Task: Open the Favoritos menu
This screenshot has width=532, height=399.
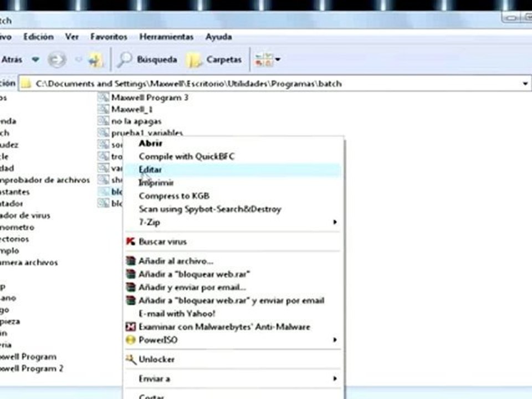Action: coord(109,37)
